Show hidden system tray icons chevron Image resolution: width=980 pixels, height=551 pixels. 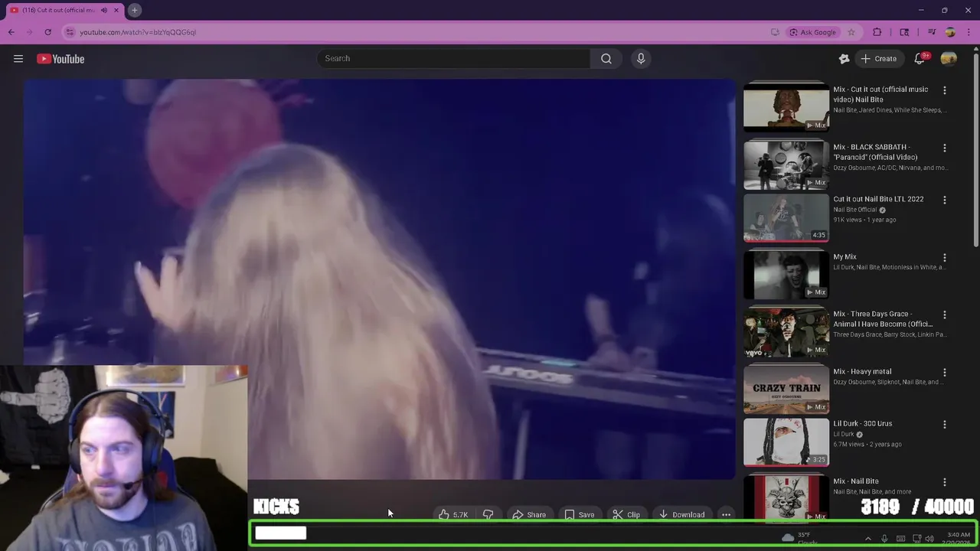pyautogui.click(x=867, y=539)
